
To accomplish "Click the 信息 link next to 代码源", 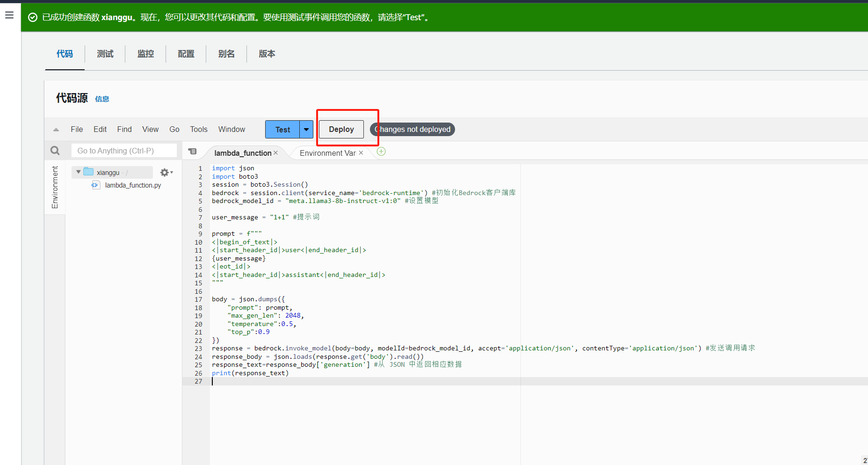I will [102, 99].
